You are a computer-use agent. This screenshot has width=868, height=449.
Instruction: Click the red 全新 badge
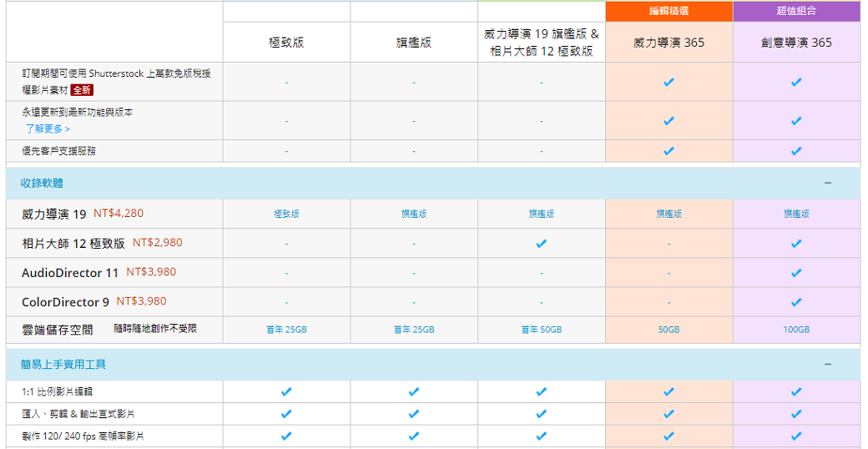coord(82,90)
